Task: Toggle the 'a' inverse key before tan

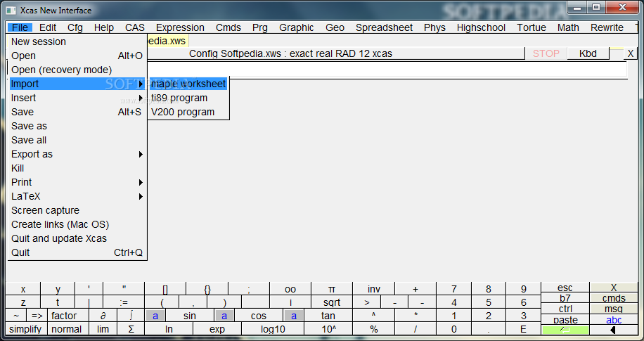Action: (x=293, y=316)
